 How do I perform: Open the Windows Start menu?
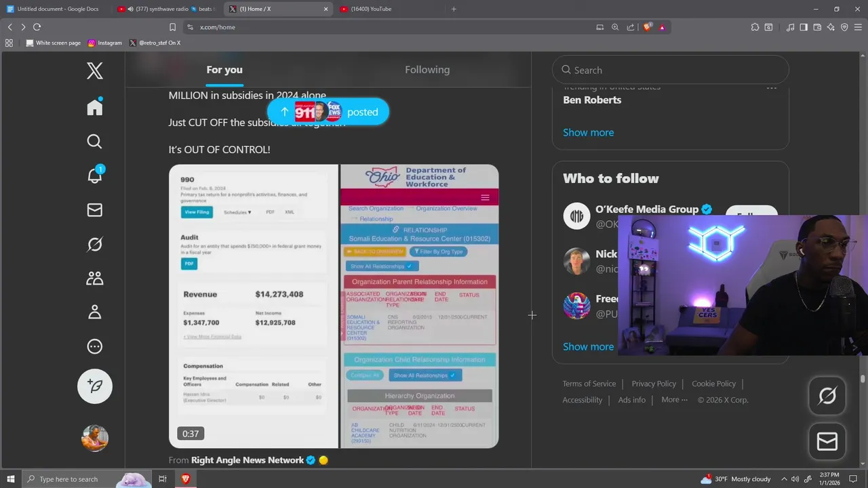click(x=11, y=479)
